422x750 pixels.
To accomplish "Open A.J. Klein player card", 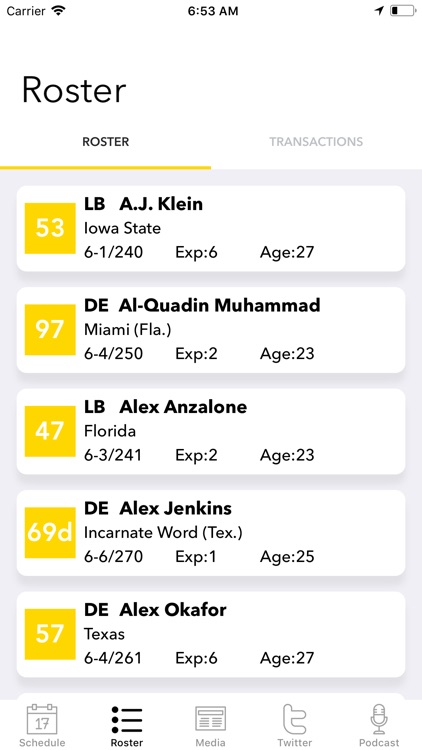I will 211,229.
